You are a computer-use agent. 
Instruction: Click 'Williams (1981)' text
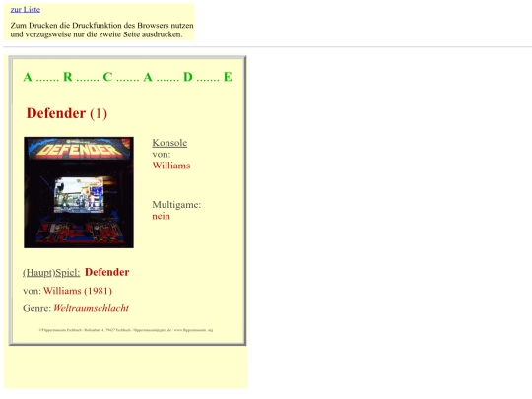(x=78, y=291)
